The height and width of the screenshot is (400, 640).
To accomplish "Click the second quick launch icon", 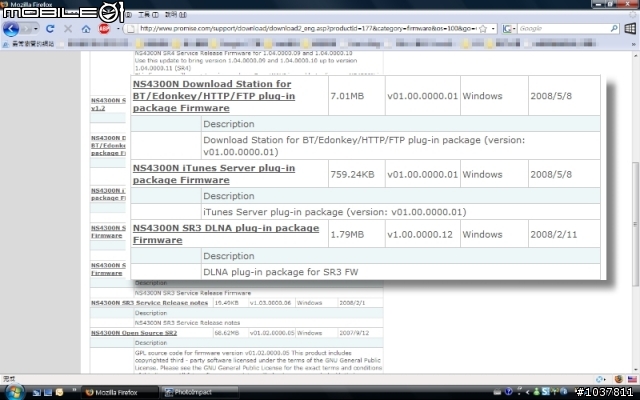I will point(48,393).
